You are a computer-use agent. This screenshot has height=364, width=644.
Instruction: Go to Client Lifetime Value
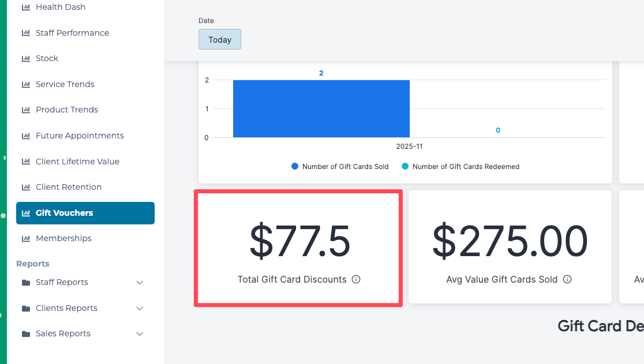tap(77, 162)
